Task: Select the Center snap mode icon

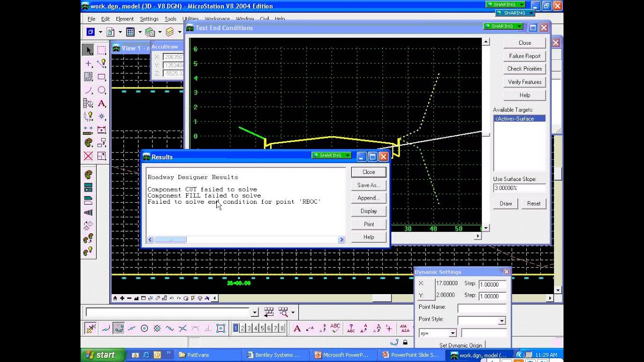Action: (144, 328)
